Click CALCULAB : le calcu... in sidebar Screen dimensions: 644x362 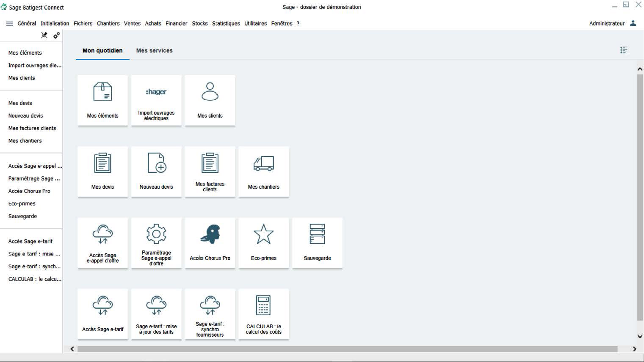[x=35, y=279]
